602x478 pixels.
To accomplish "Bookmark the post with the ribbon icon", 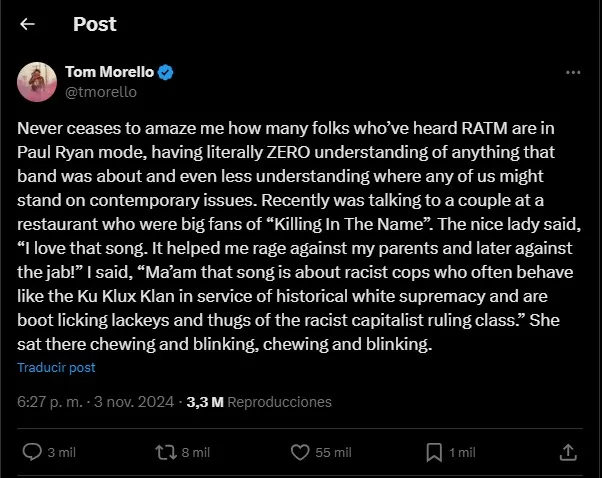I will [x=433, y=452].
